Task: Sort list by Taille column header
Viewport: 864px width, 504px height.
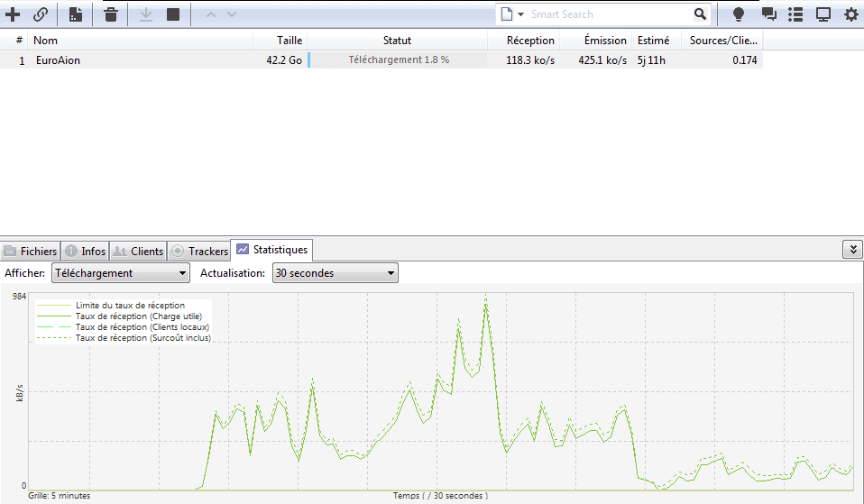Action: (x=290, y=41)
